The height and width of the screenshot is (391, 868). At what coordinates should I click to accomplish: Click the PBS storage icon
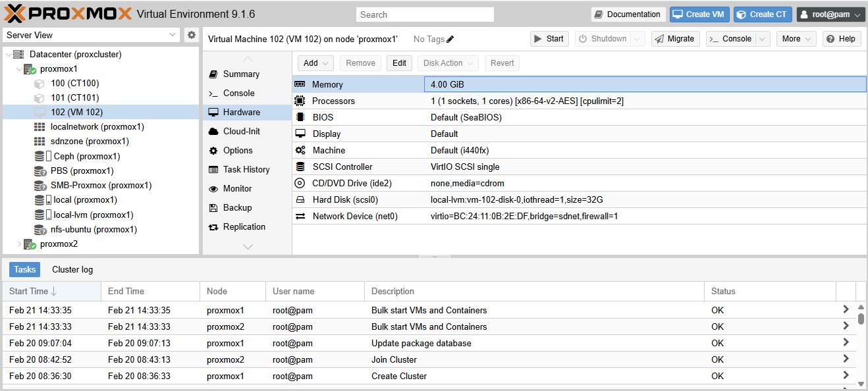pos(40,171)
